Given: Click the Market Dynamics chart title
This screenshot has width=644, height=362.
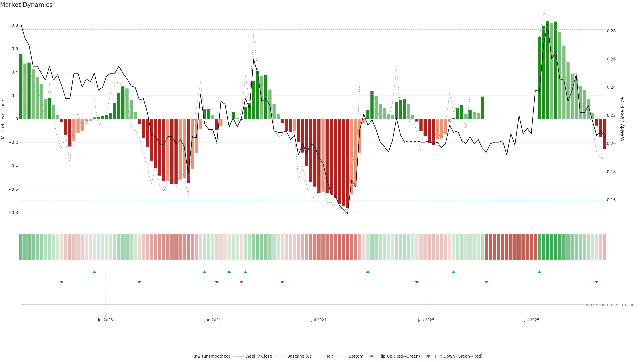Looking at the screenshot, I should click(x=26, y=5).
